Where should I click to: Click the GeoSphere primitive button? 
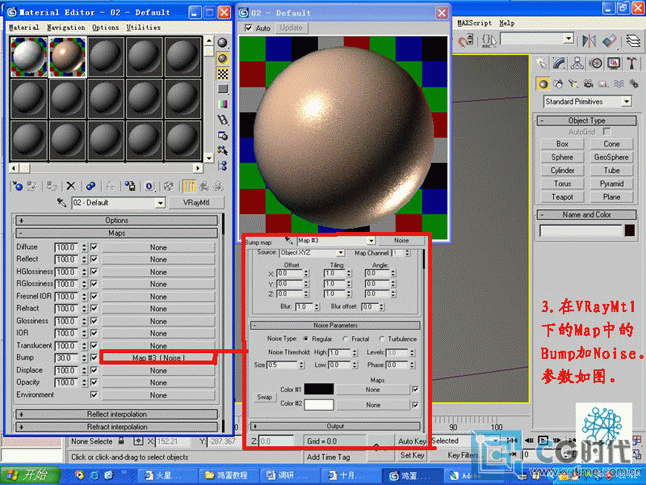(611, 157)
